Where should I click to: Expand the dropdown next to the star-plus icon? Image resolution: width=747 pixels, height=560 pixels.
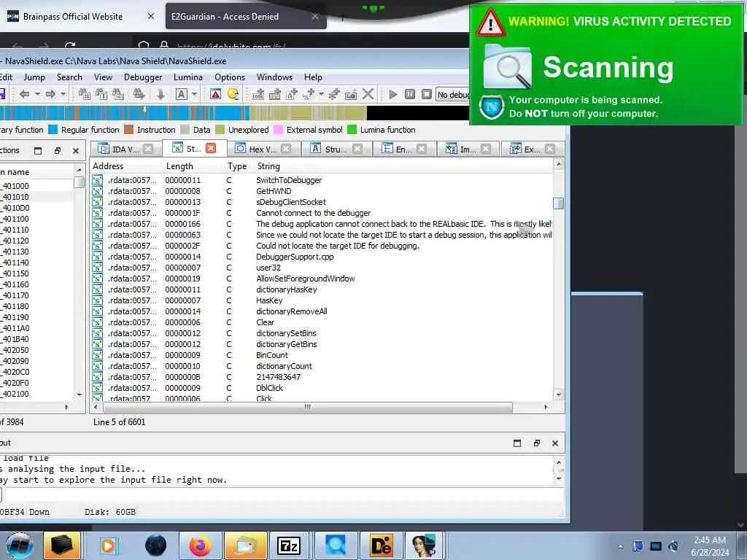click(321, 94)
